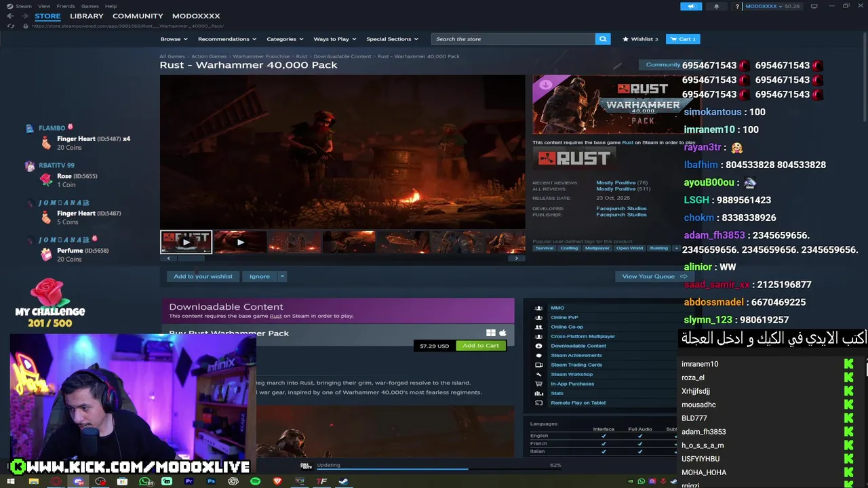This screenshot has height=488, width=868.
Task: Expand the Ways to Play dropdown
Action: (335, 39)
